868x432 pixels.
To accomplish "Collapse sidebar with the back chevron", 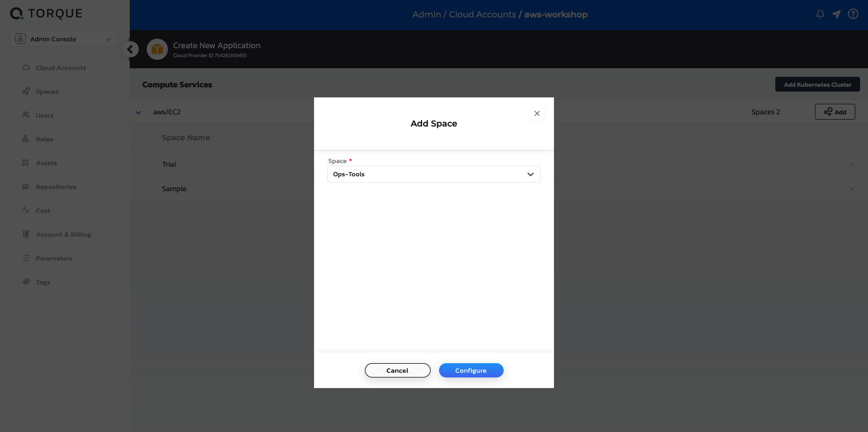I will 130,49.
